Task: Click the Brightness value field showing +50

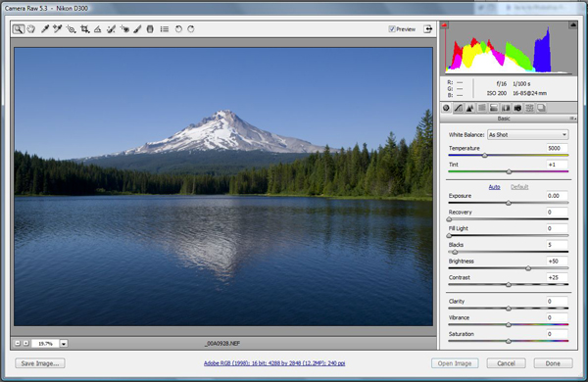Action: 557,262
